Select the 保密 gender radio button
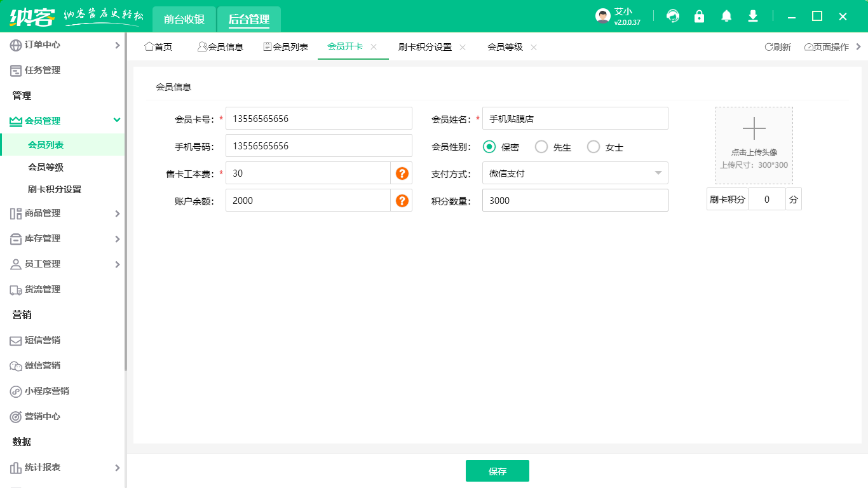Image resolution: width=868 pixels, height=488 pixels. [489, 146]
